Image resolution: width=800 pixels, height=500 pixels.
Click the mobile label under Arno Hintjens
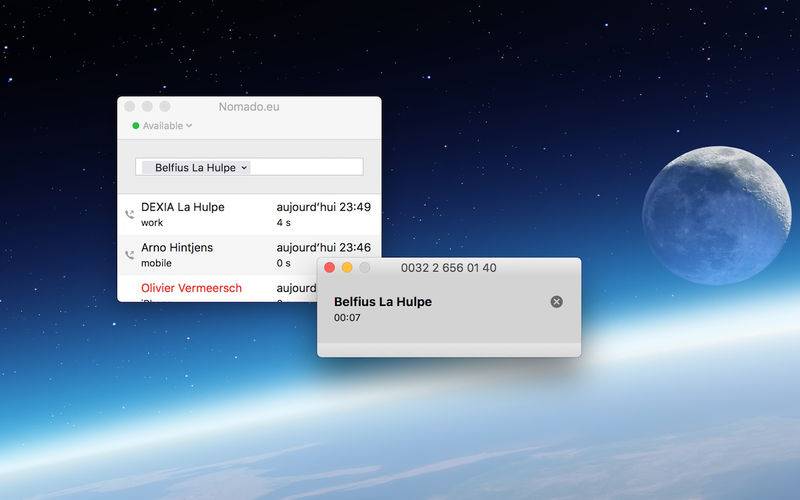tap(156, 263)
